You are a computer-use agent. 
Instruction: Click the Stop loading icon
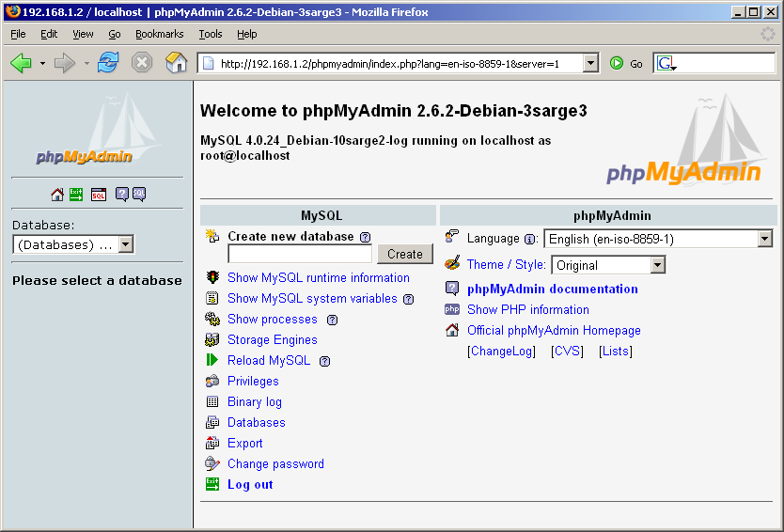click(142, 63)
